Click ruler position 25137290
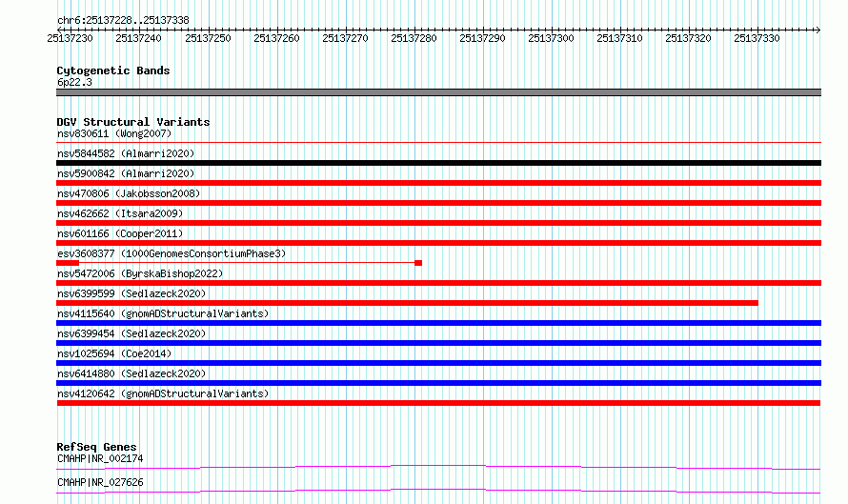 482,38
